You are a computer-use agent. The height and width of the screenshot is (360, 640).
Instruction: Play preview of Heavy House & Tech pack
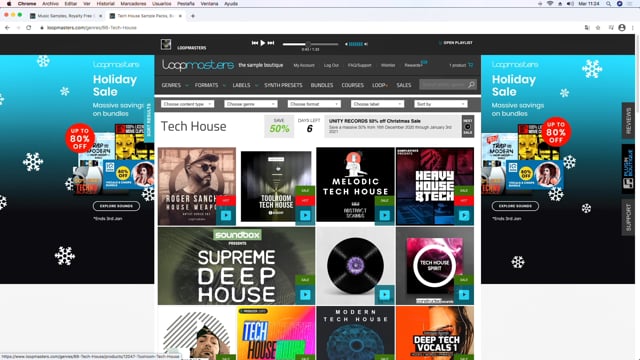click(464, 216)
